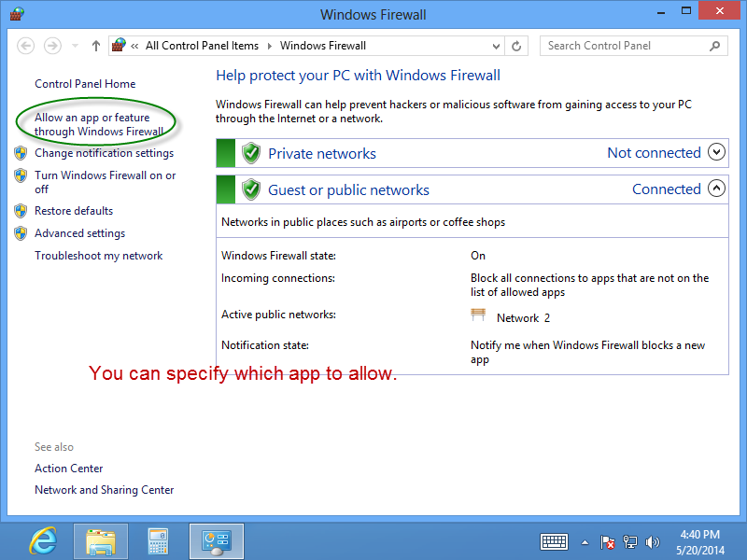Click the Windows Firewall state value On
The image size is (747, 560).
[478, 256]
